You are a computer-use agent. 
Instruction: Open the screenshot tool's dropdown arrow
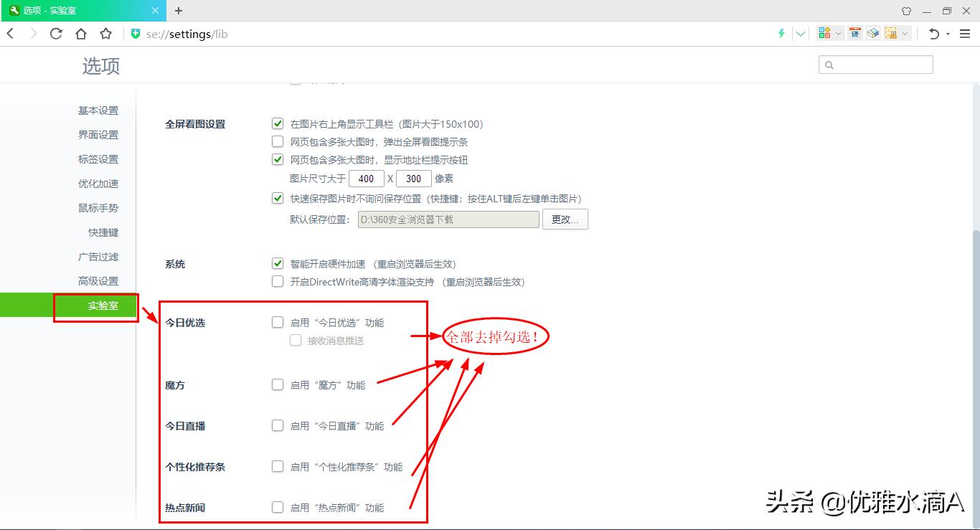(x=905, y=34)
